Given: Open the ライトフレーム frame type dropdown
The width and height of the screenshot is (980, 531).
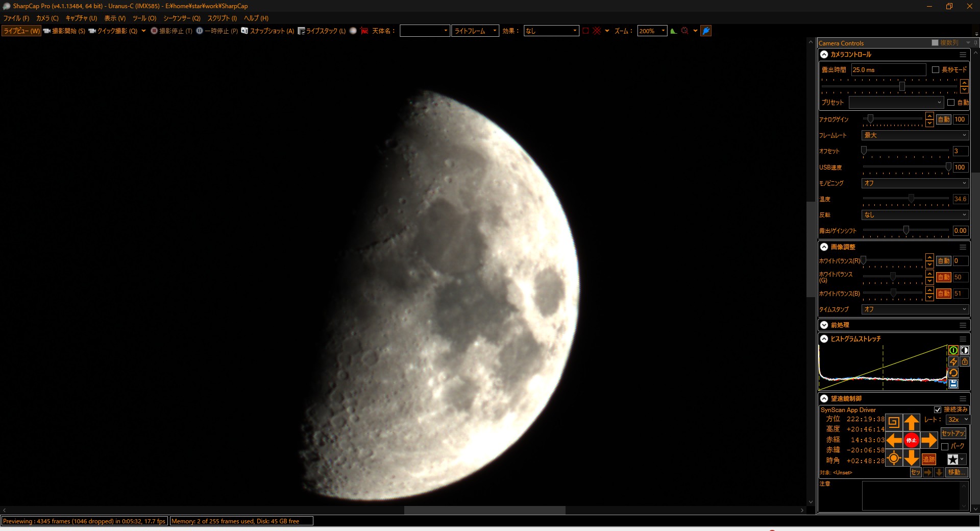Looking at the screenshot, I should (x=475, y=31).
